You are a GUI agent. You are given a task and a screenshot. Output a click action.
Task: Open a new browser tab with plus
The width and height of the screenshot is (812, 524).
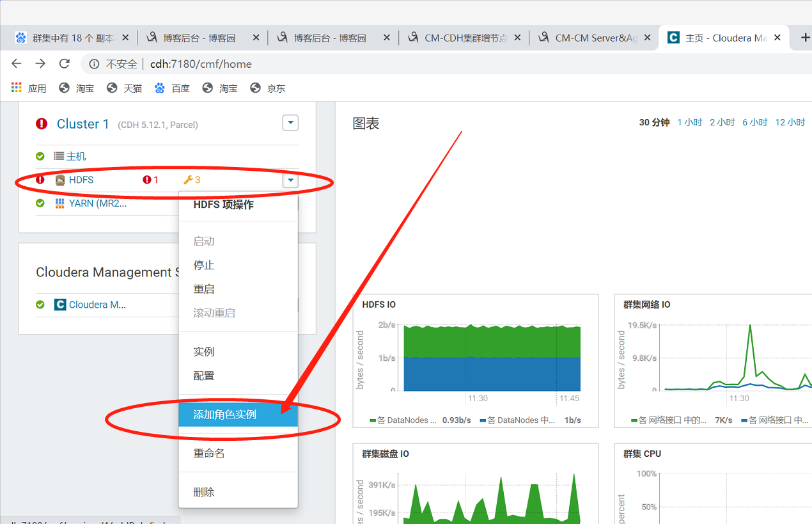(805, 38)
